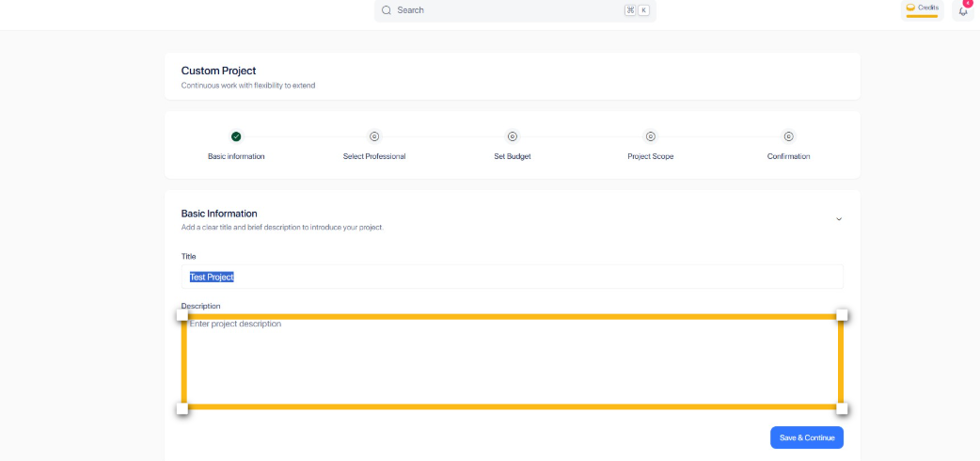
Task: Click the Confirmation step circle
Action: coord(788,136)
